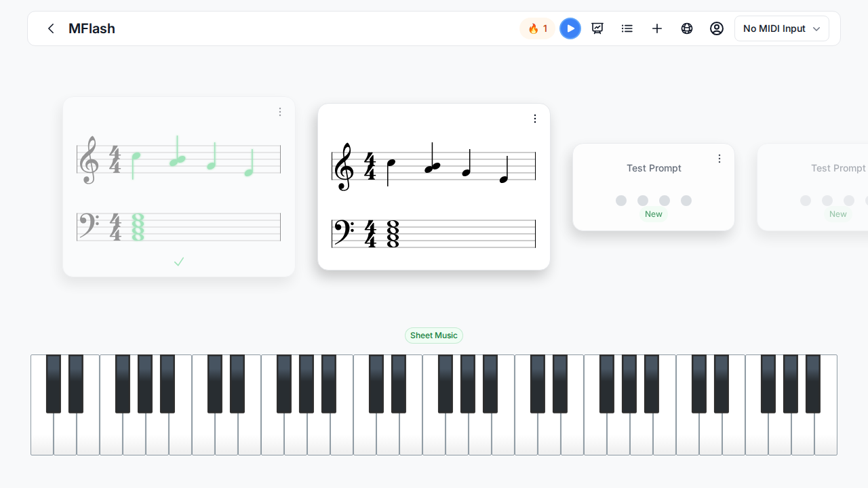Go back using the left arrow
The image size is (868, 488).
tap(51, 28)
